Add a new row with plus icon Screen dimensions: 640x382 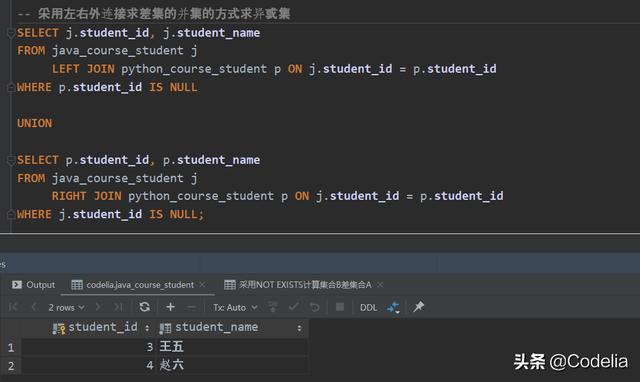click(x=171, y=307)
